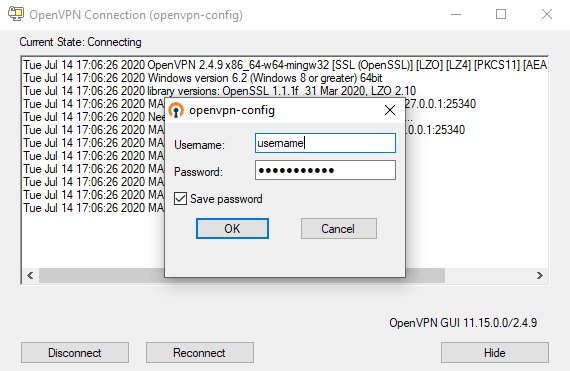Focus the Password input field
Screen dimensions: 570x371
pyautogui.click(x=325, y=170)
